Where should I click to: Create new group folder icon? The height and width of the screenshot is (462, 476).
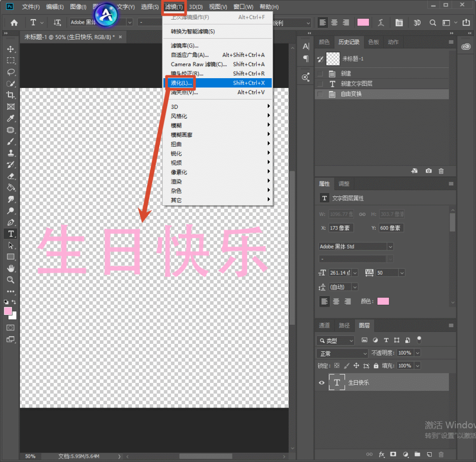click(x=417, y=455)
